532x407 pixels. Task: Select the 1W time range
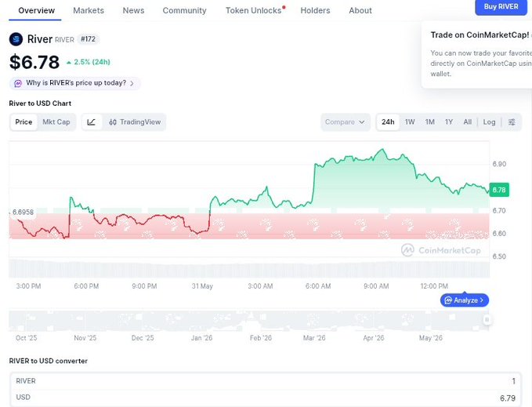[x=410, y=122]
